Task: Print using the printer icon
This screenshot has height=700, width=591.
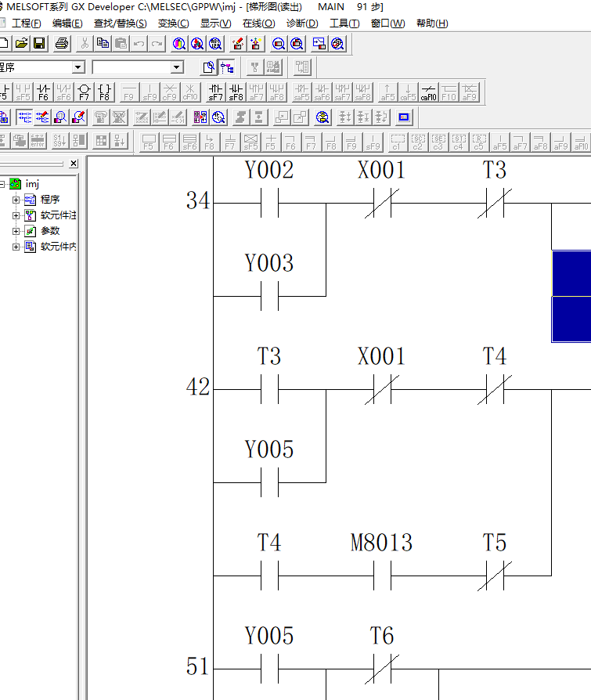Action: 62,43
